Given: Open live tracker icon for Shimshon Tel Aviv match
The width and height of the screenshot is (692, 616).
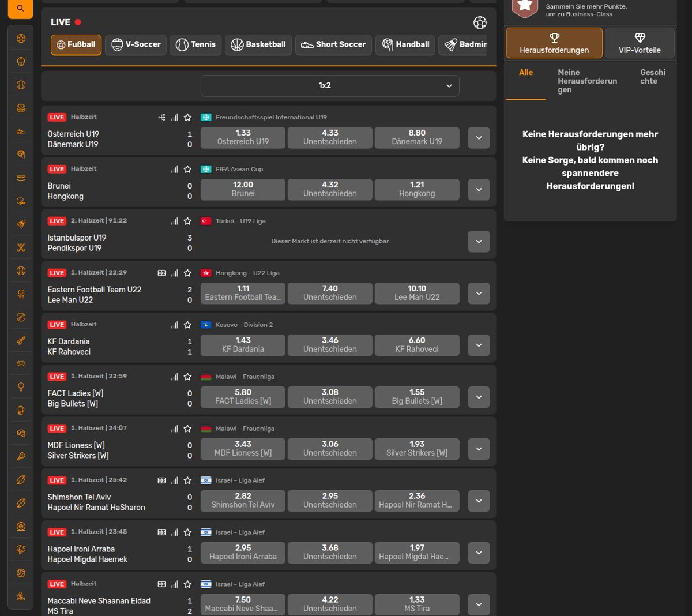Looking at the screenshot, I should click(161, 480).
